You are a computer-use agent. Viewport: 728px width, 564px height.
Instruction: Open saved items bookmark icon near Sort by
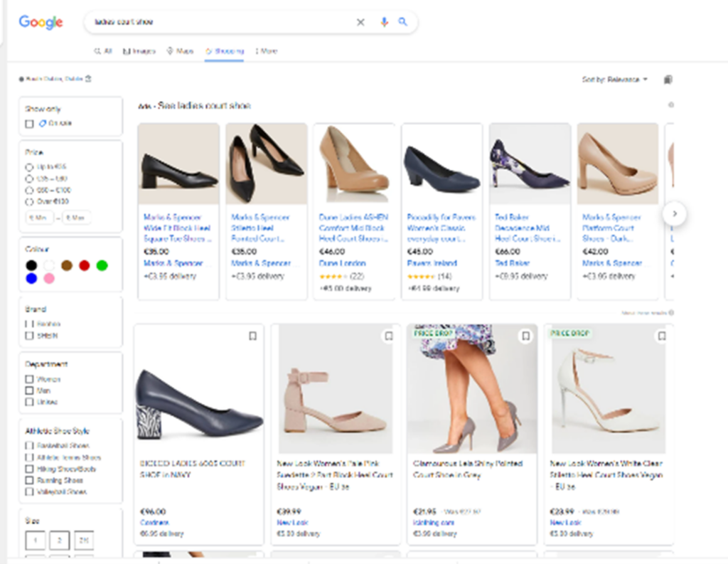[x=668, y=80]
